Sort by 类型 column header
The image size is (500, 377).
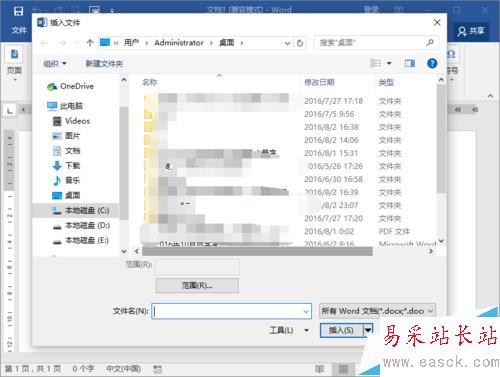[x=386, y=82]
